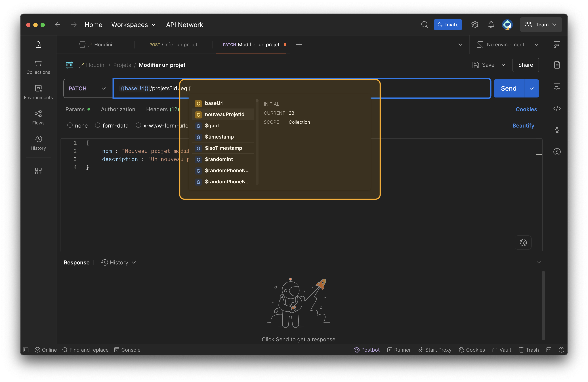Click the Invite button
588x382 pixels.
point(448,25)
